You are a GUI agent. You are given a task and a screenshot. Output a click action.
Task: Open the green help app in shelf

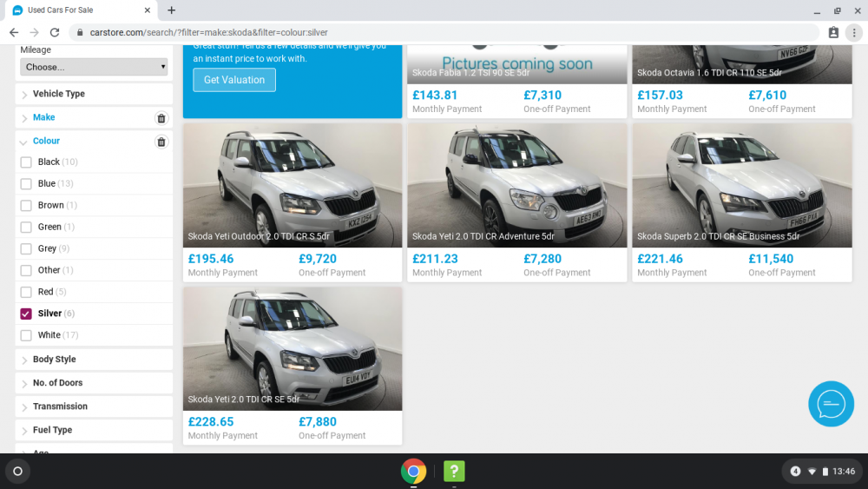click(454, 472)
